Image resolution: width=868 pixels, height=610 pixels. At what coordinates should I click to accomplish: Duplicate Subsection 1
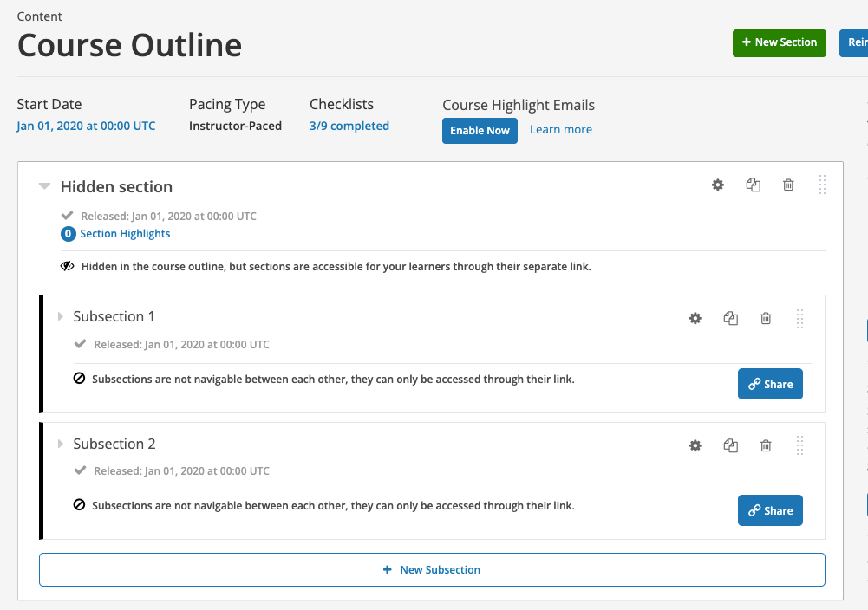731,318
